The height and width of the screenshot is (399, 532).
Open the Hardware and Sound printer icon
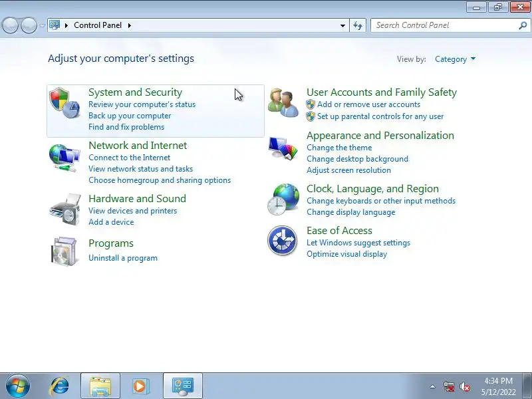click(x=65, y=209)
